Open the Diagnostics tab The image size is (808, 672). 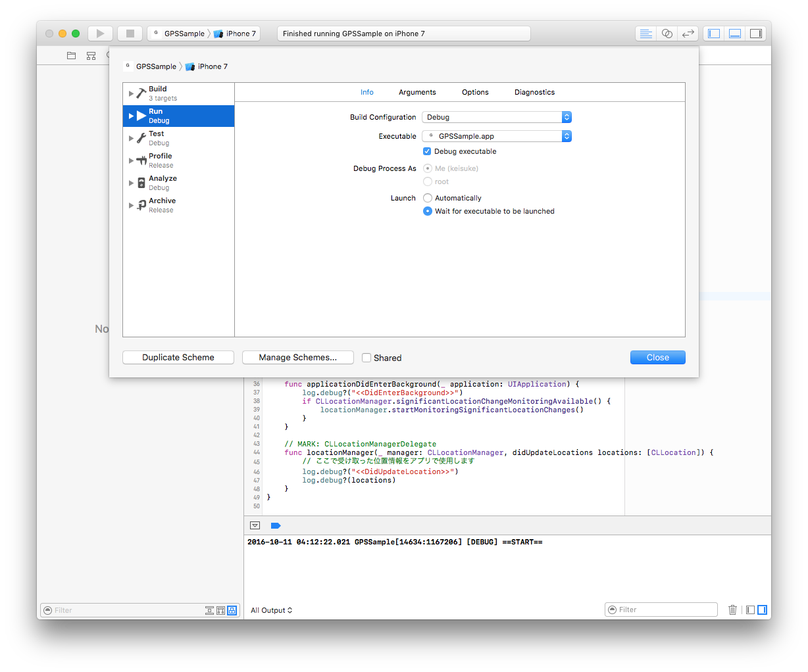534,92
